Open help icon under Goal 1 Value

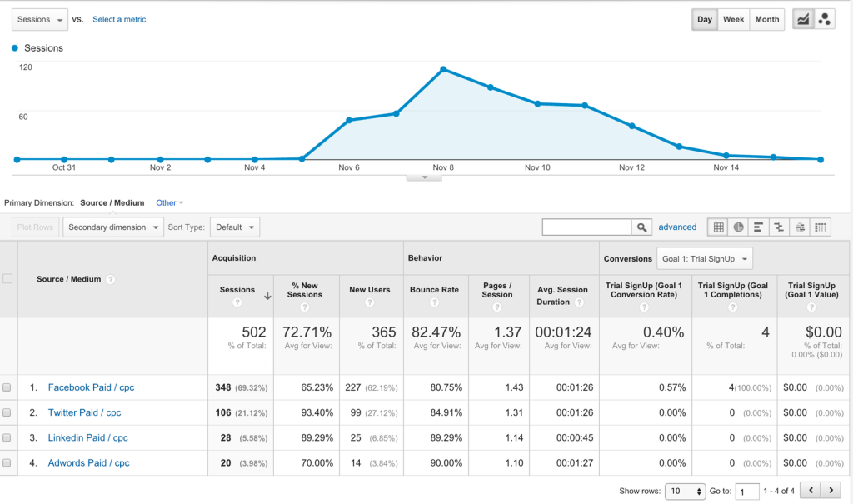pos(811,307)
